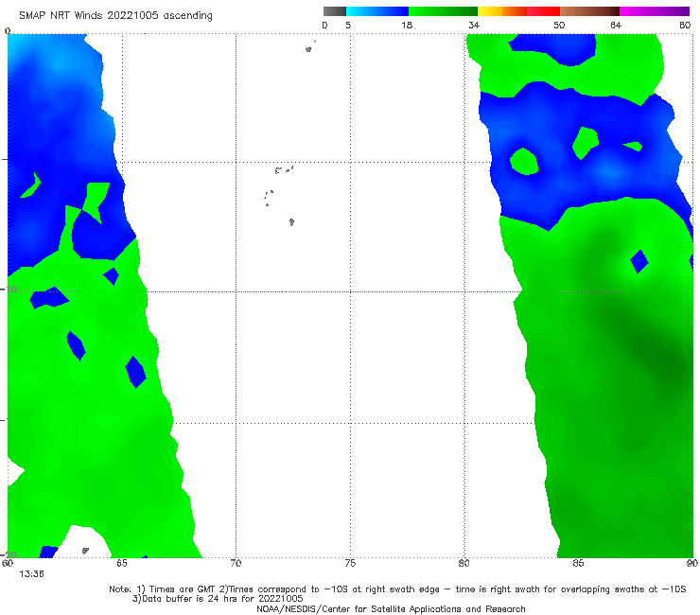Select the '34' color bar scale label

[x=474, y=26]
